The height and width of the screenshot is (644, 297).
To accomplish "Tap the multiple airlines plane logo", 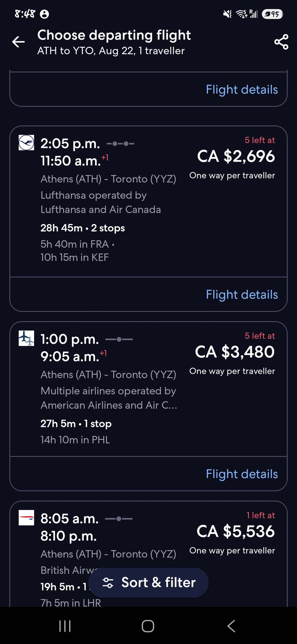I will 26,339.
